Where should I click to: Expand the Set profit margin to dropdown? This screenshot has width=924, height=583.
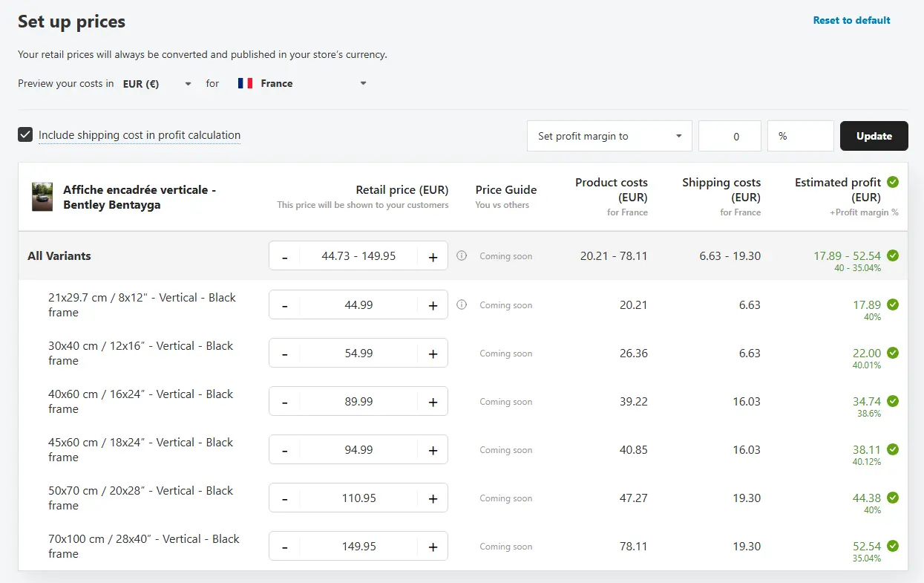(x=609, y=136)
